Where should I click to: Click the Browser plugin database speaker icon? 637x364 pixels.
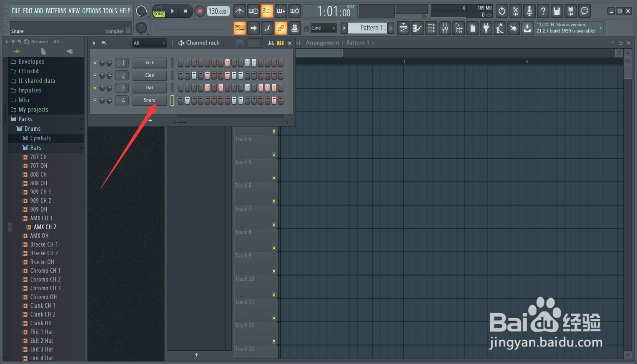(x=70, y=51)
